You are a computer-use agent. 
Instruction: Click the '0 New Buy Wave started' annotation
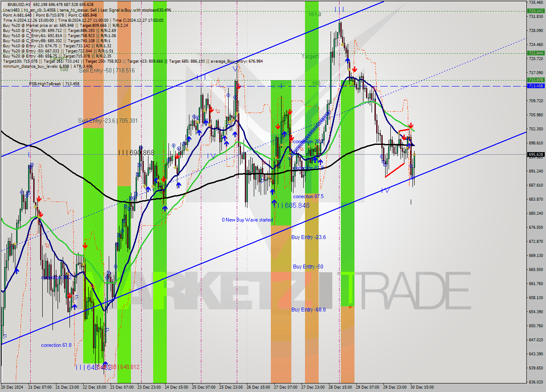click(x=247, y=220)
